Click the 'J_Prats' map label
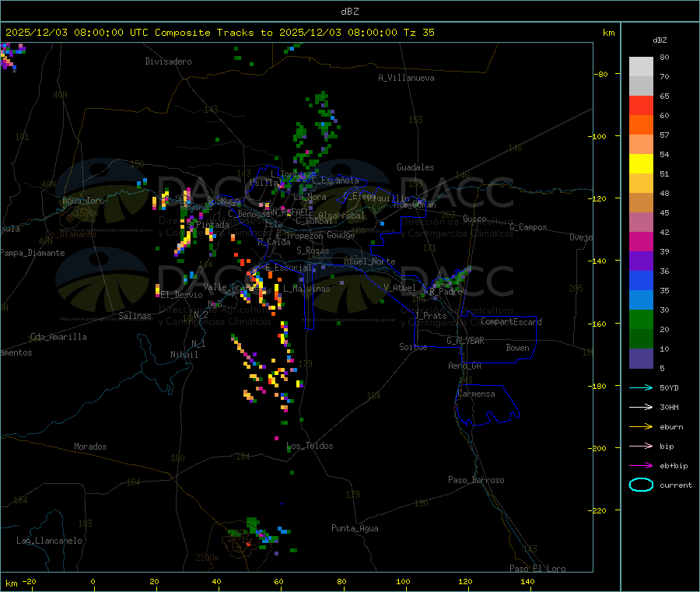The width and height of the screenshot is (700, 592). (x=430, y=316)
